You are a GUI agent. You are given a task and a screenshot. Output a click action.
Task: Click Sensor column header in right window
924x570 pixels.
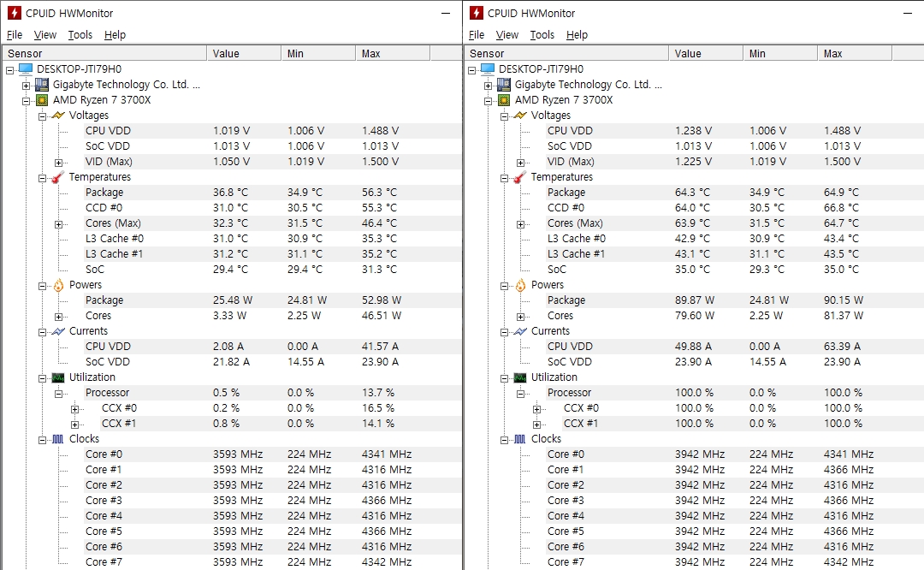[567, 53]
